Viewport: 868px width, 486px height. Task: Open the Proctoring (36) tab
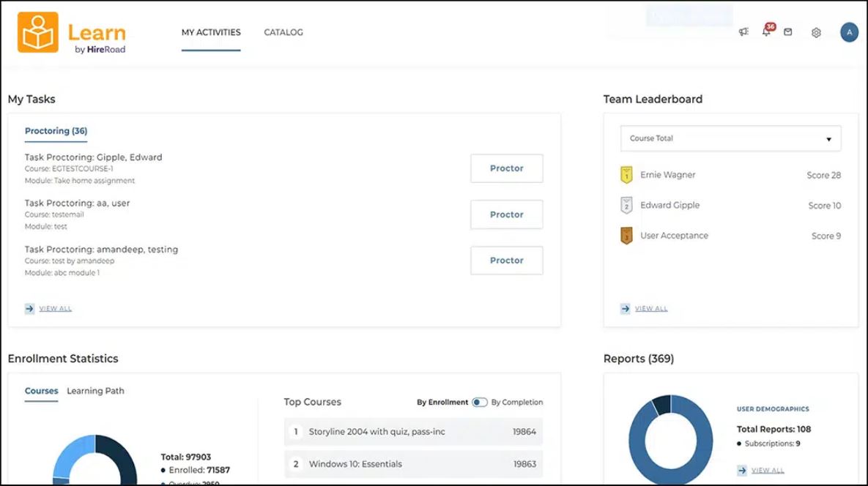(56, 130)
